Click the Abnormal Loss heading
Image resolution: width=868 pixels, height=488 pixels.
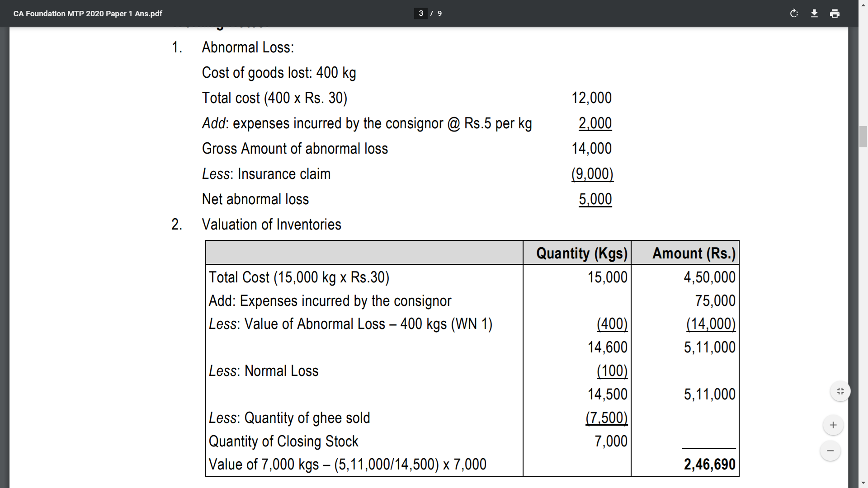tap(247, 47)
